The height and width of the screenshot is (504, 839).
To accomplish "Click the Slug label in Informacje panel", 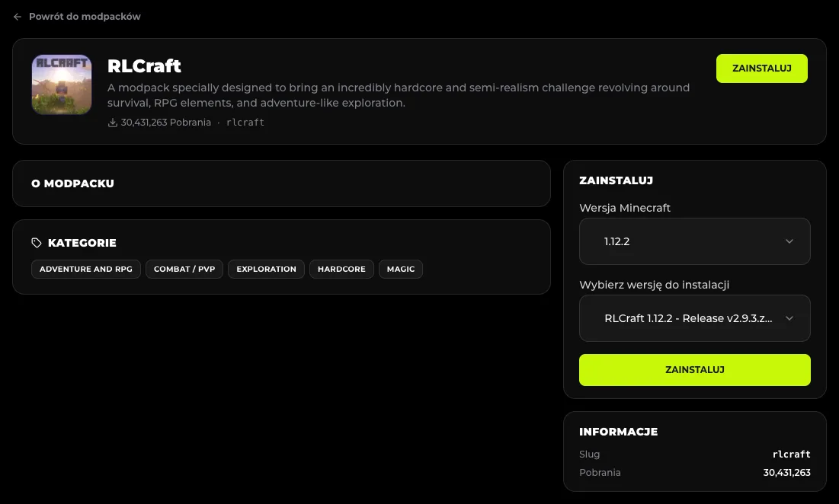I will click(x=590, y=455).
